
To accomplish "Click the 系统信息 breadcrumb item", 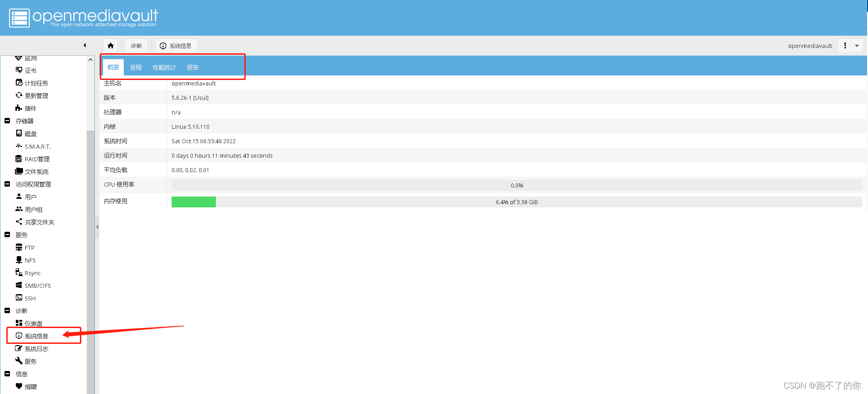I will (x=176, y=46).
